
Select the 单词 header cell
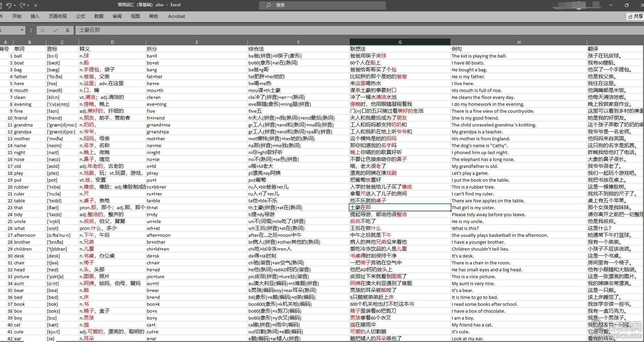30,49
